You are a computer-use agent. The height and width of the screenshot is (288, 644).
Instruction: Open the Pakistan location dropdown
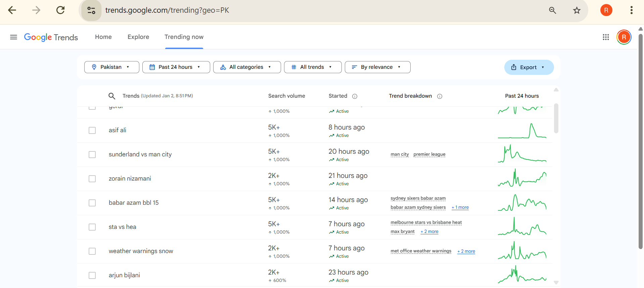[x=111, y=67]
